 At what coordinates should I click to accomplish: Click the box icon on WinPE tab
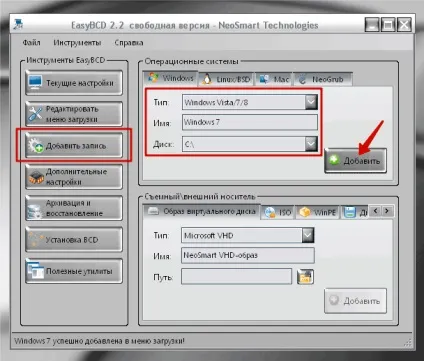[x=305, y=212]
